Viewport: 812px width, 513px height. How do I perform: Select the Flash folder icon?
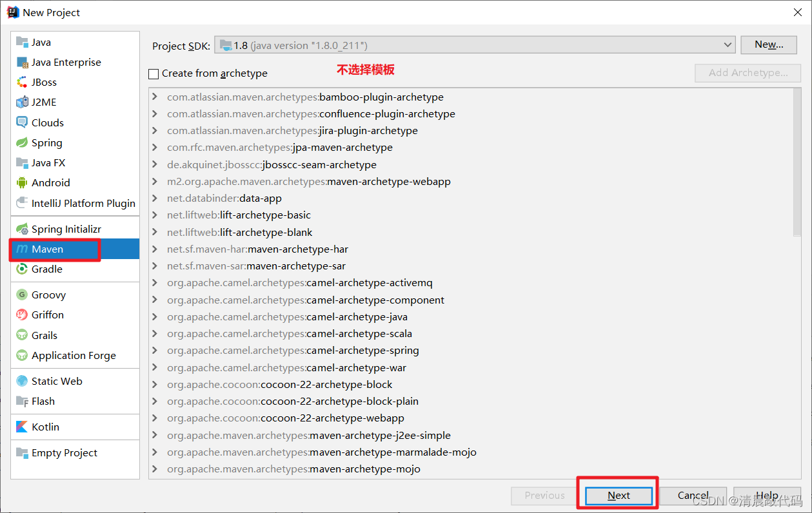click(22, 401)
